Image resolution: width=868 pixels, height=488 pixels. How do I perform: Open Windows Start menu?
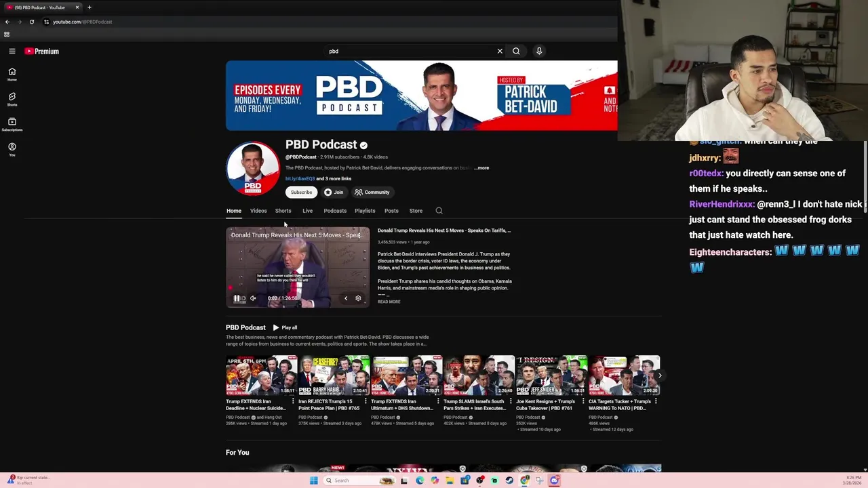[313, 481]
